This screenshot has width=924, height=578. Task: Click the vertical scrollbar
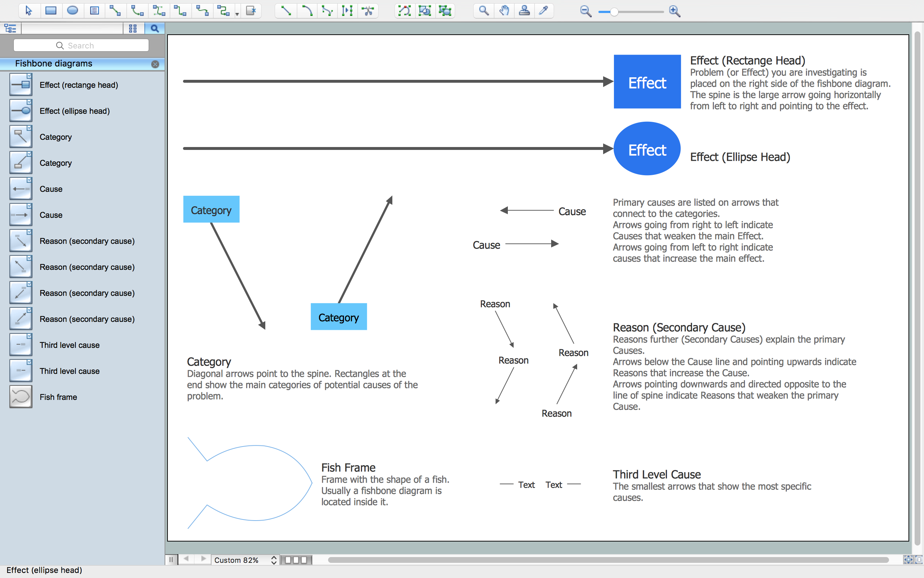click(918, 289)
